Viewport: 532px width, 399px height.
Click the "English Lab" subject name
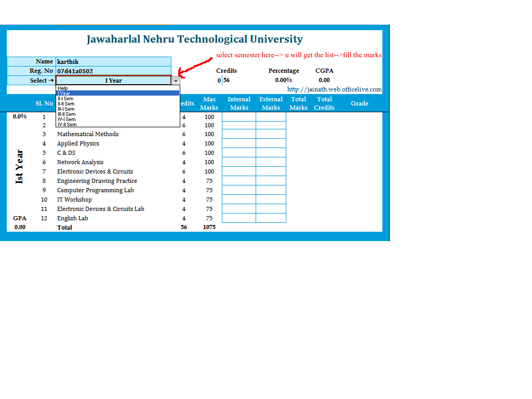pos(72,218)
